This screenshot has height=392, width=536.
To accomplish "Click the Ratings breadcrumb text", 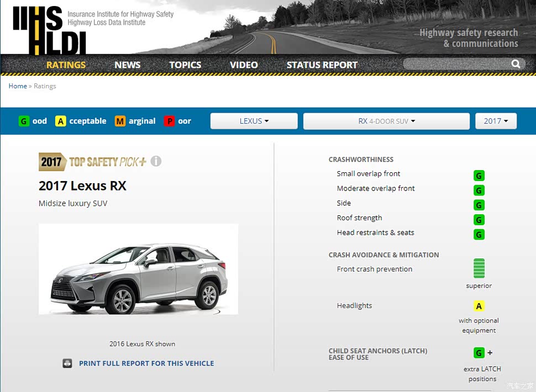I will pos(45,86).
